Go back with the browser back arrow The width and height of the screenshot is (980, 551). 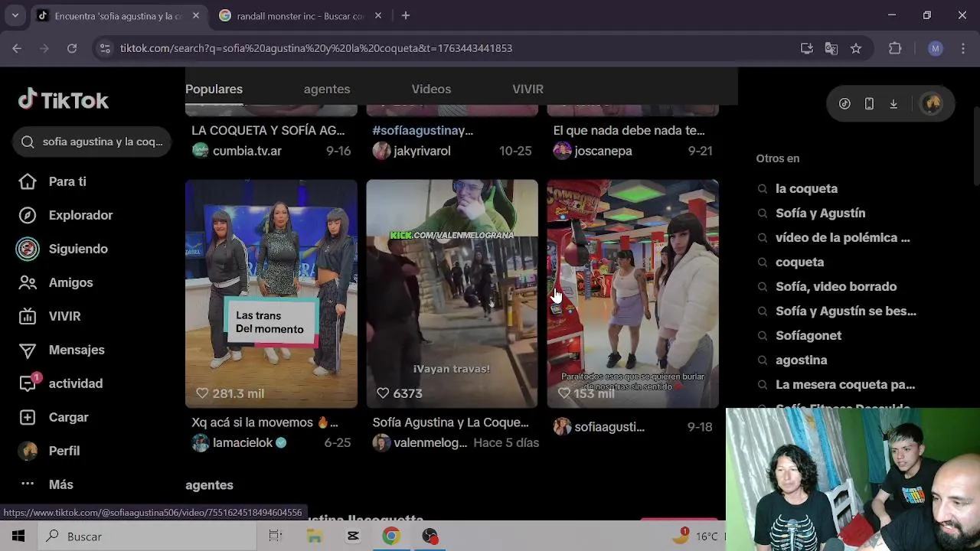(x=17, y=48)
